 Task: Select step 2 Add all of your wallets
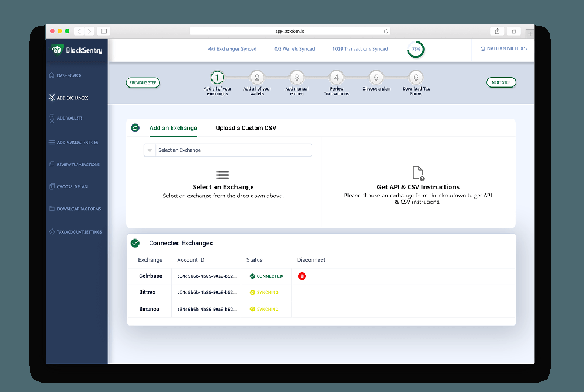(257, 78)
